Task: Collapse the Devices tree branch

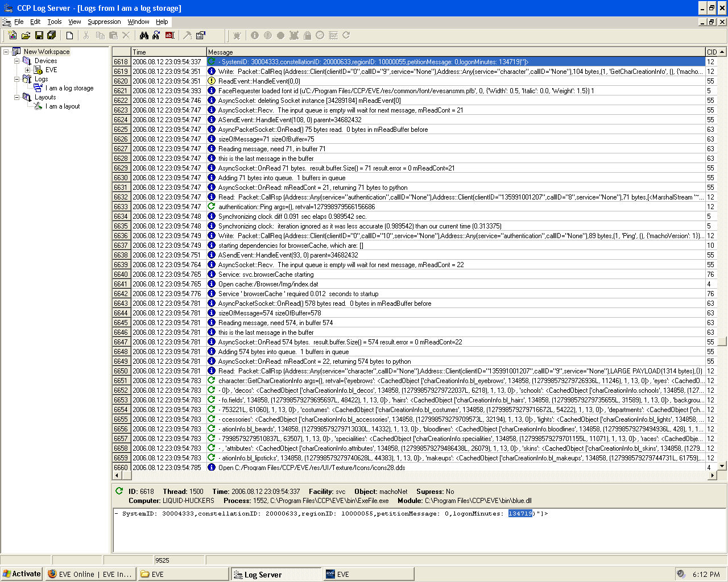Action: (x=16, y=61)
